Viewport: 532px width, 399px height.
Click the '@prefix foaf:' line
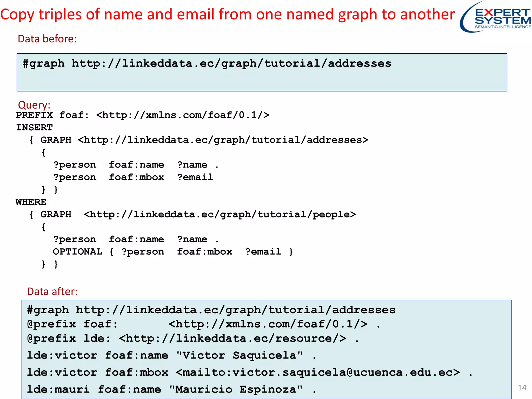coord(204,324)
